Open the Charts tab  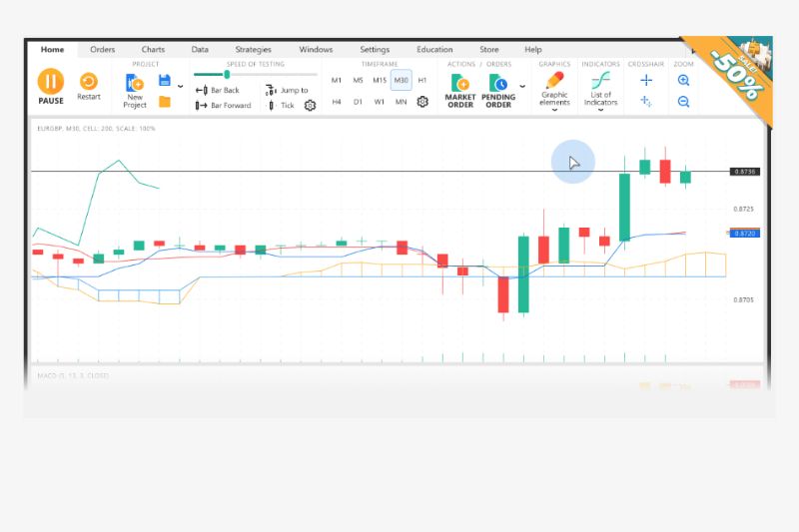click(x=153, y=49)
